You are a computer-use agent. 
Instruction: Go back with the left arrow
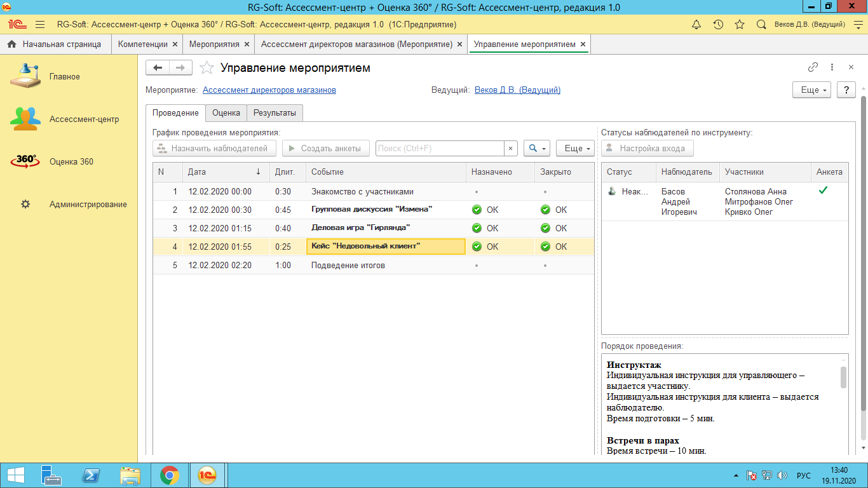pos(158,68)
